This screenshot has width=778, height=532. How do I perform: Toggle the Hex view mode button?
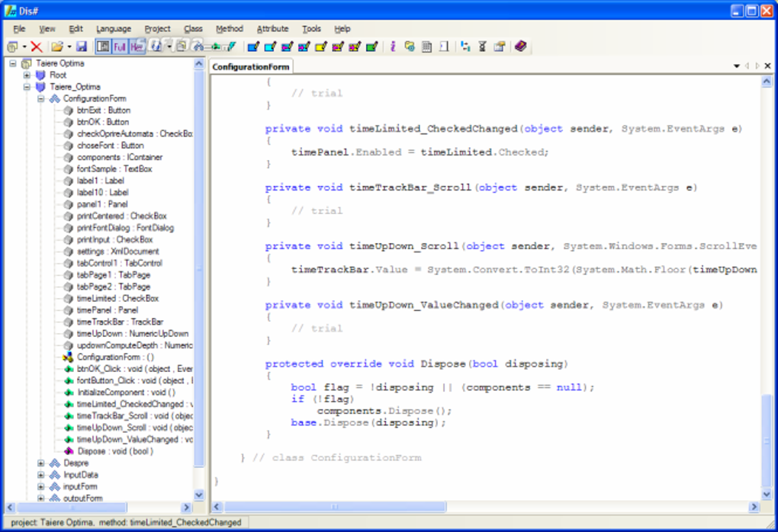[x=134, y=46]
